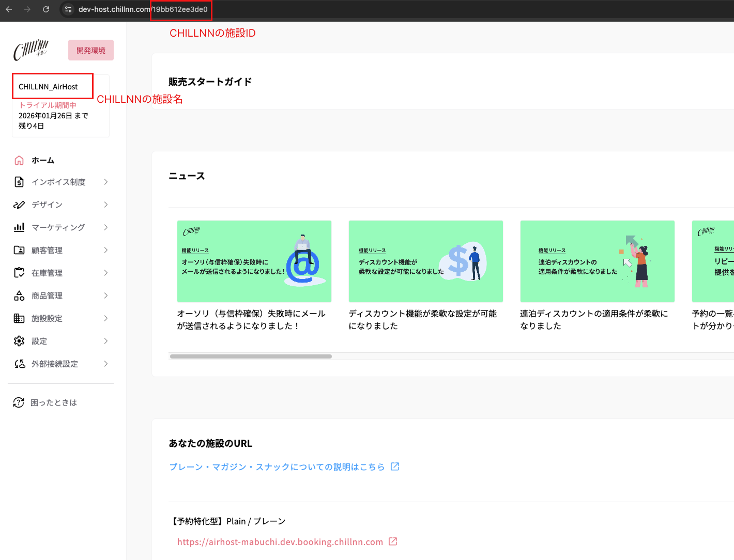
Task: Open the マーケティング menu item
Action: click(x=58, y=227)
